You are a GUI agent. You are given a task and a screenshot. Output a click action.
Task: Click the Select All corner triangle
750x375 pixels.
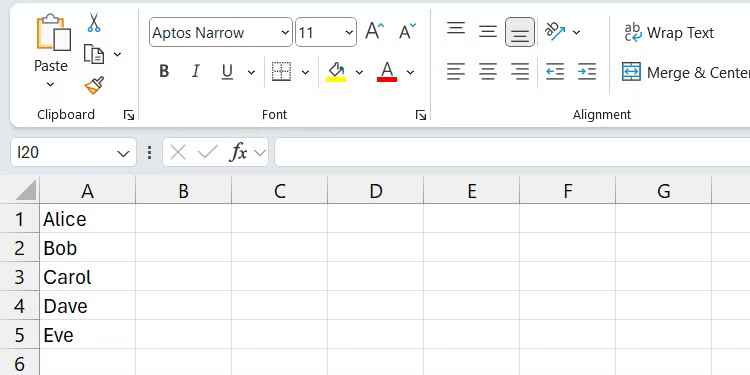click(x=25, y=190)
